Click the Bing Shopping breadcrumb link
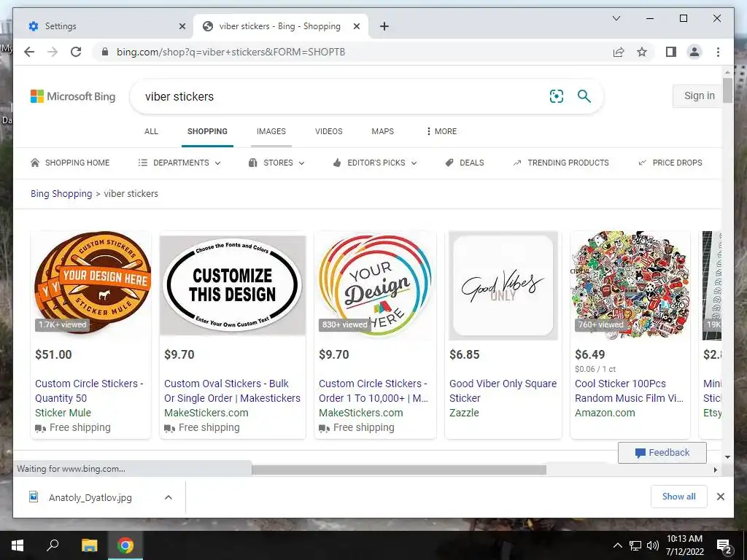 click(x=61, y=194)
